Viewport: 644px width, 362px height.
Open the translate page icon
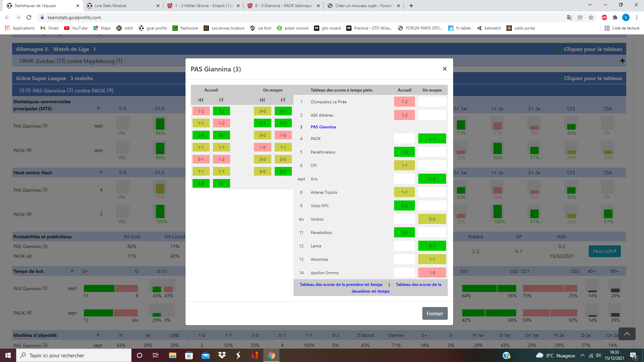point(569,17)
